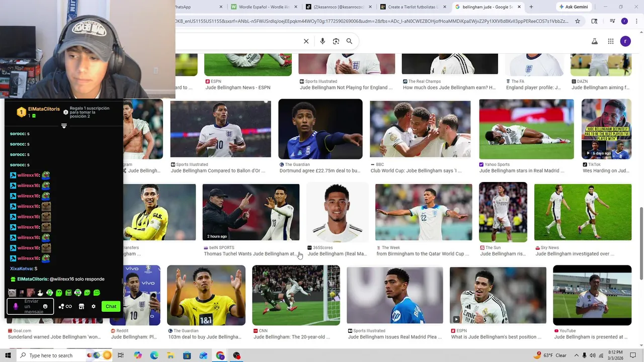
Task: Open Sky News Bellingham investigated image
Action: click(x=583, y=212)
